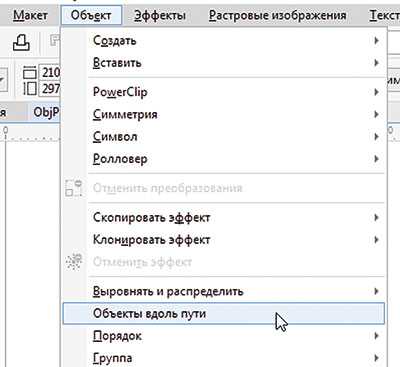Close the open Объект menu

91,15
